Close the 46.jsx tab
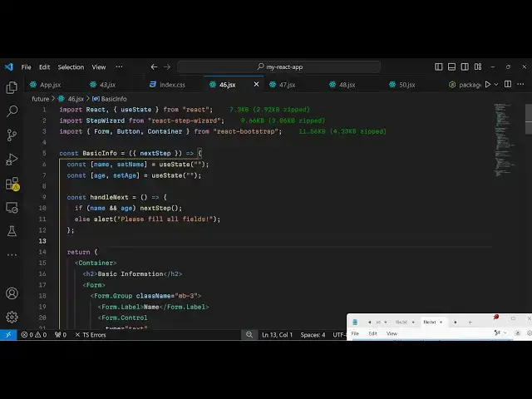This screenshot has width=532, height=399. [x=257, y=84]
